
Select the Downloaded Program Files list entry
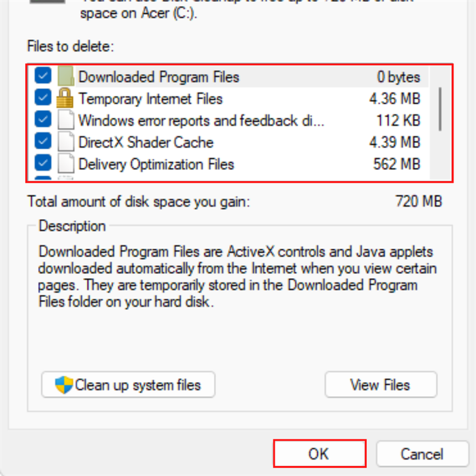click(x=158, y=77)
